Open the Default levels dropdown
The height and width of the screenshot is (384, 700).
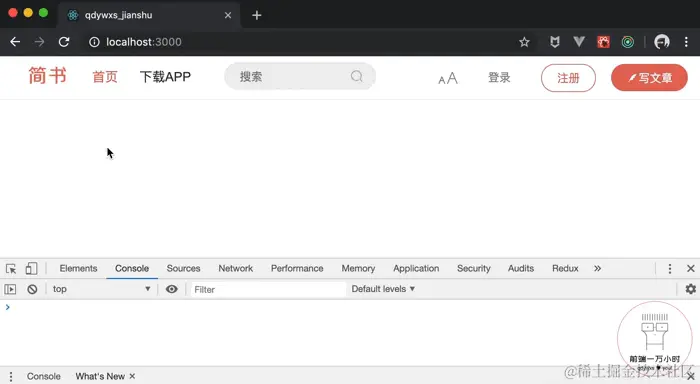click(x=383, y=289)
